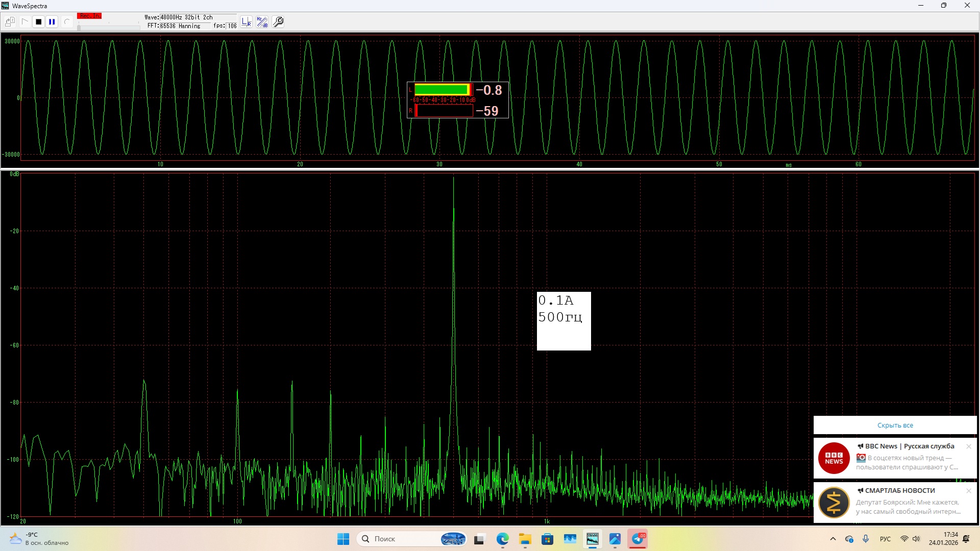Click the Stop button in toolbar
This screenshot has width=980, height=551.
tap(38, 22)
